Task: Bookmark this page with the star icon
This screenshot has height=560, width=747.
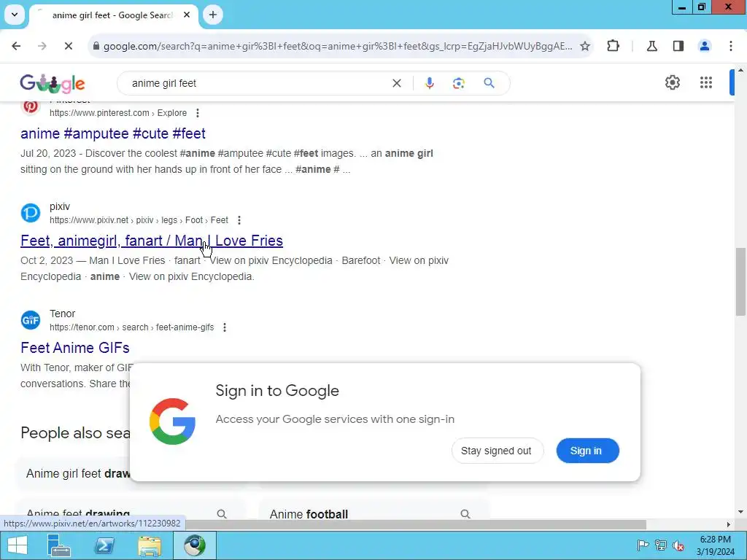Action: point(585,46)
